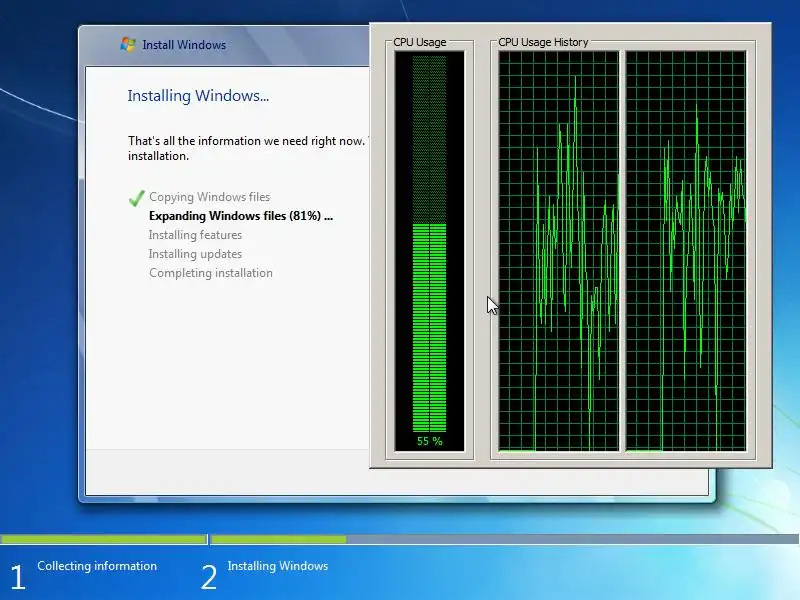Click the Installing features step

195,235
